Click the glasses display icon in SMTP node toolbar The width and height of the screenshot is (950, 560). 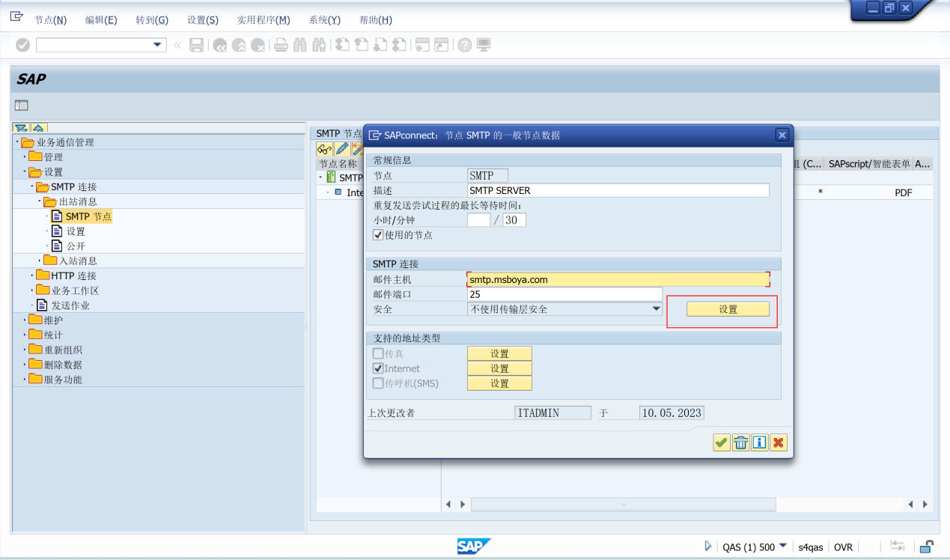(x=324, y=150)
